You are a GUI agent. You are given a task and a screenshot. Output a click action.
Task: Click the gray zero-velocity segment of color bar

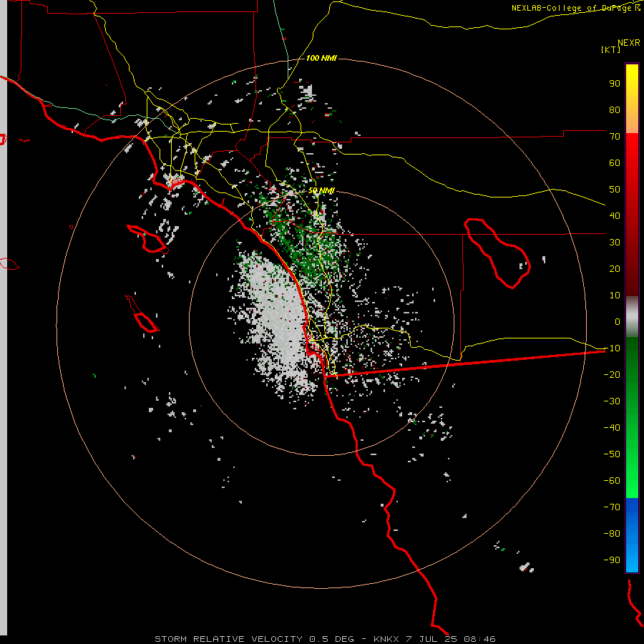coord(632,317)
